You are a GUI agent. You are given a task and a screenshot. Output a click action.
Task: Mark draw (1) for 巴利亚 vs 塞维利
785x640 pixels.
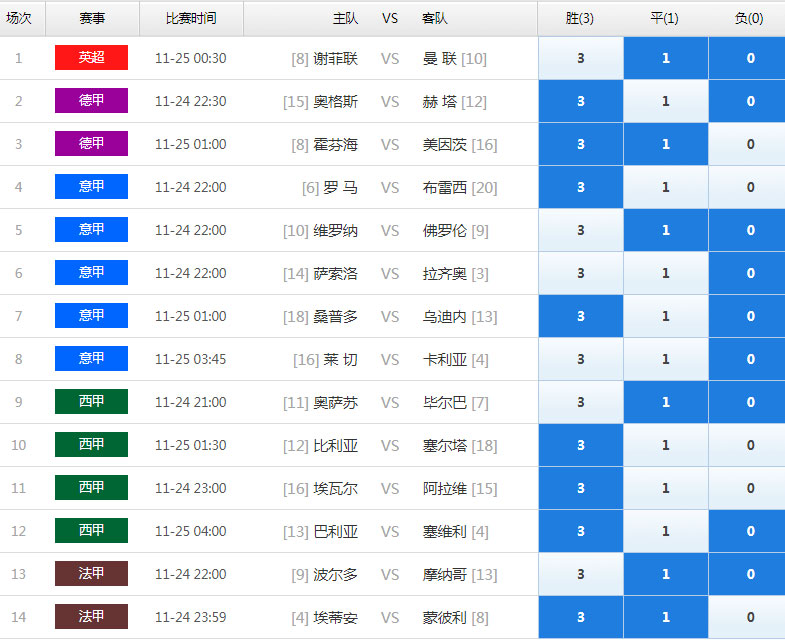click(666, 532)
